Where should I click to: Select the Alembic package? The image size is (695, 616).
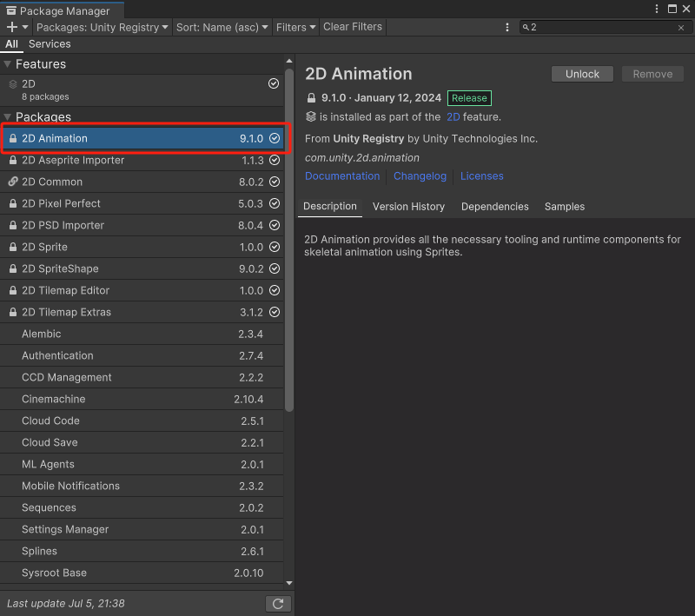pos(142,334)
